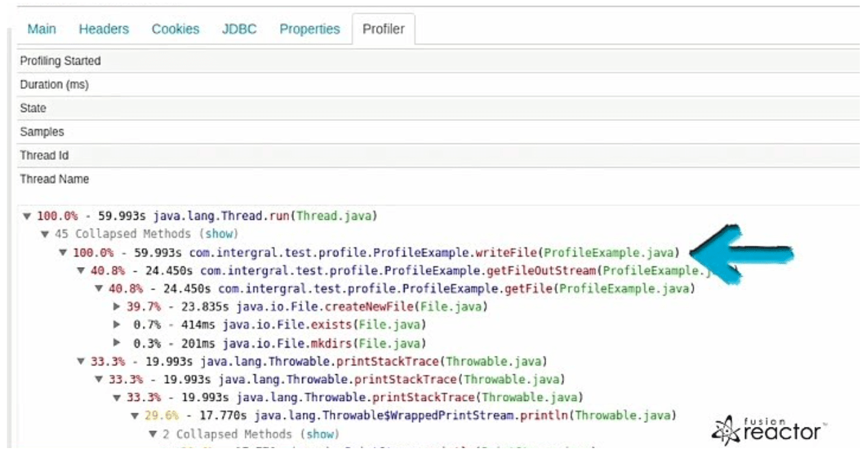
Task: Collapse the ProfileExample.getFile node
Action: [x=99, y=289]
